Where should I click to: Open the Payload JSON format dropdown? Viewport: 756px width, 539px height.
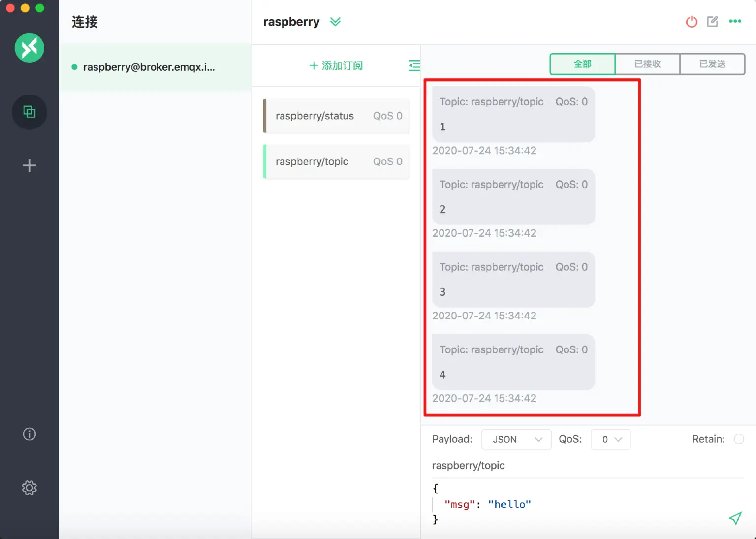point(516,439)
